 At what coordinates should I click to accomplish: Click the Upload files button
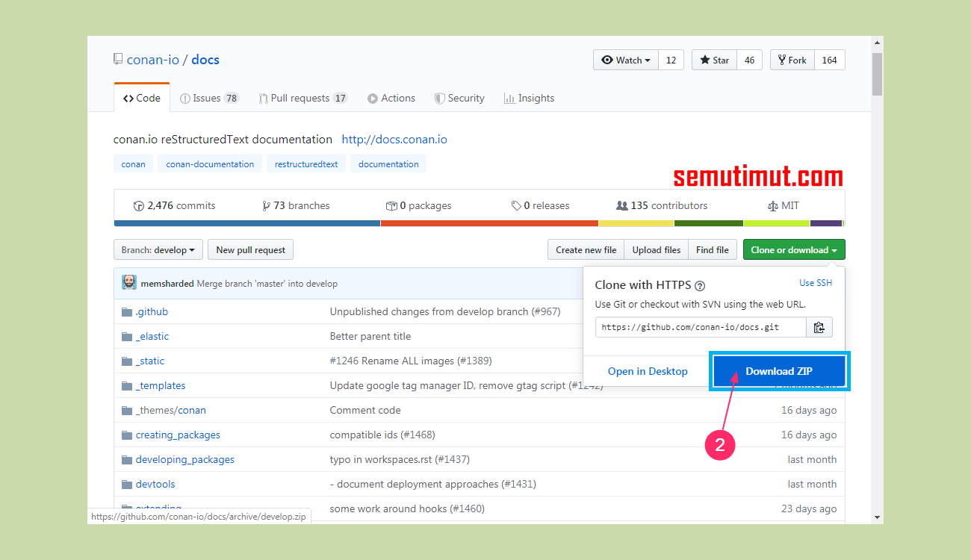[657, 250]
